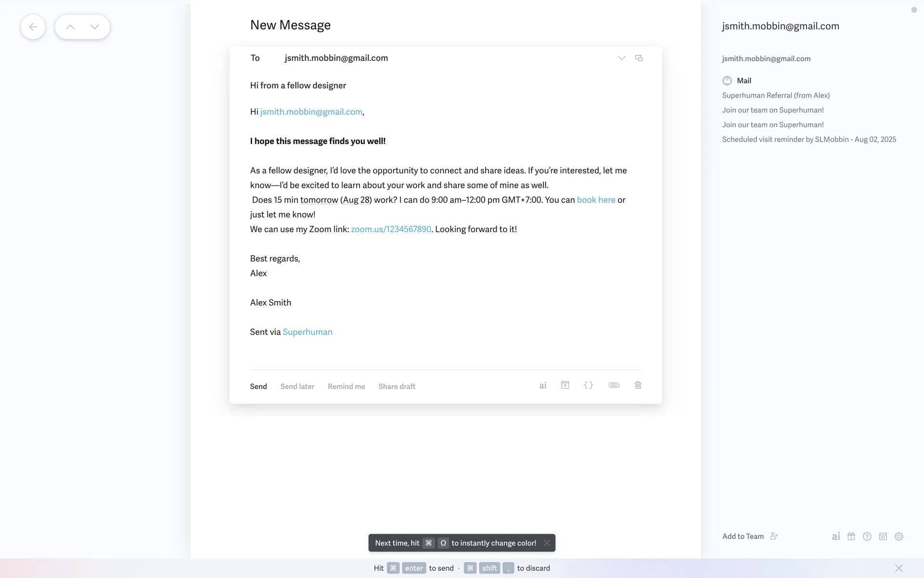Click the icon between AI and snippets

click(x=565, y=385)
